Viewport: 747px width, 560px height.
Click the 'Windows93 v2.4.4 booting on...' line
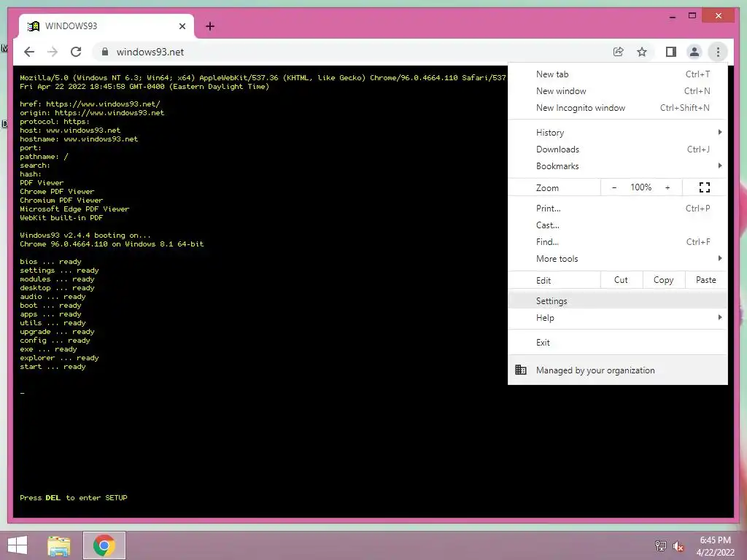pyautogui.click(x=85, y=236)
